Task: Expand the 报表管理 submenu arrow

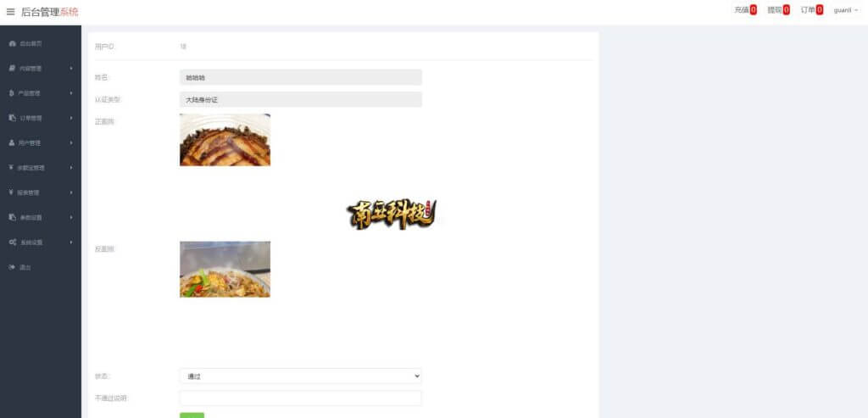Action: coord(71,192)
